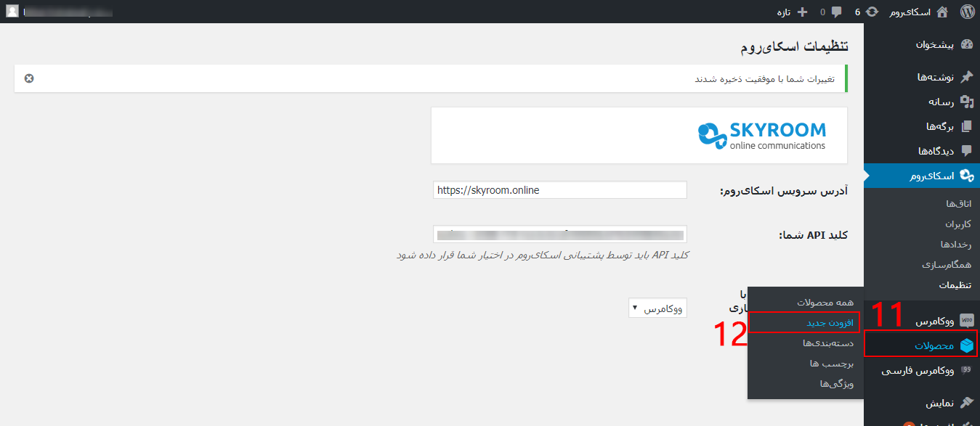Click the Skyroom icon in sidebar

tap(966, 176)
